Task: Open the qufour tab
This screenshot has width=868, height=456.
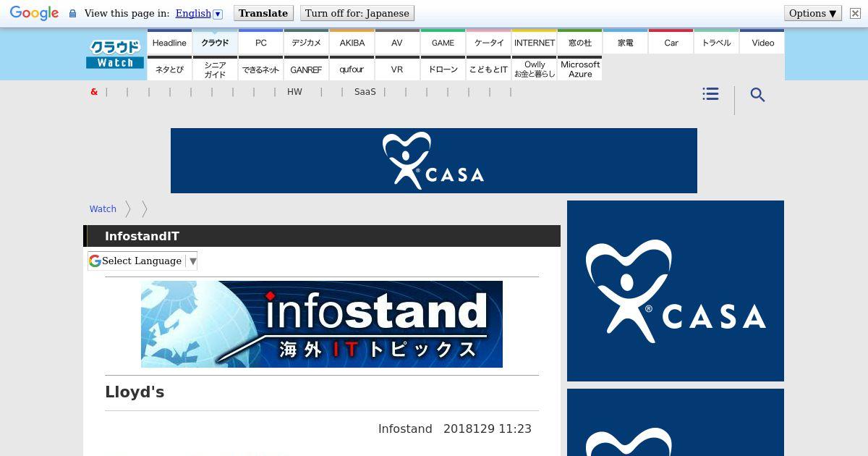Action: (352, 69)
